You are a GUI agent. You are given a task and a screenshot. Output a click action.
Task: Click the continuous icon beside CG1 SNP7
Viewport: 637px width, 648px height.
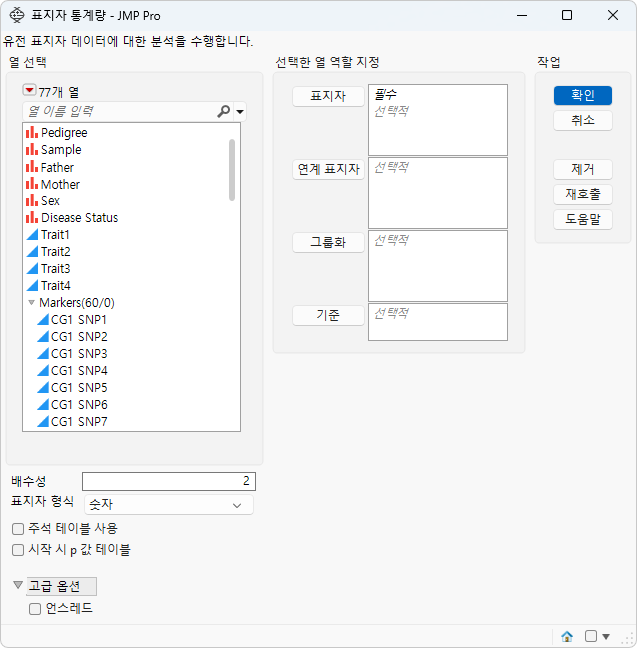(x=43, y=422)
